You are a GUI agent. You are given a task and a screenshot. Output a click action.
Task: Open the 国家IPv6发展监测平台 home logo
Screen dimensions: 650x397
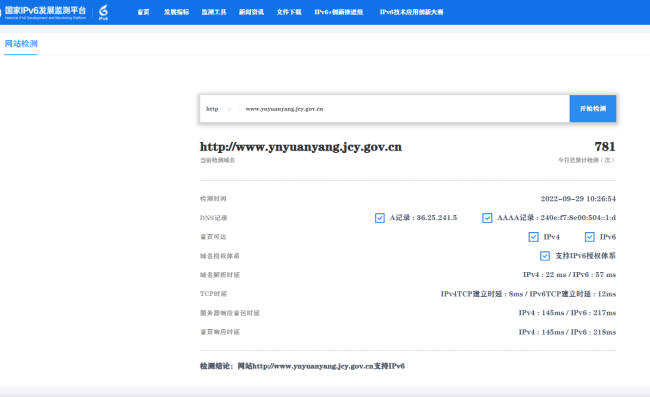(45, 12)
